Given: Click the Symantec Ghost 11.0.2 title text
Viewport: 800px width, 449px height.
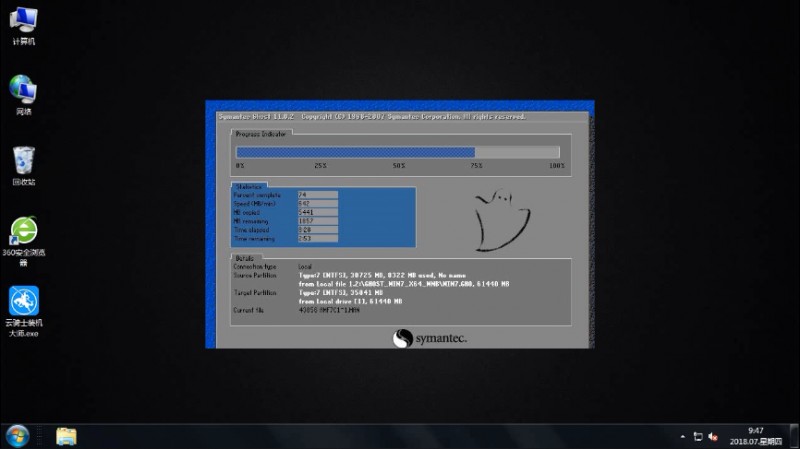Looking at the screenshot, I should click(256, 117).
